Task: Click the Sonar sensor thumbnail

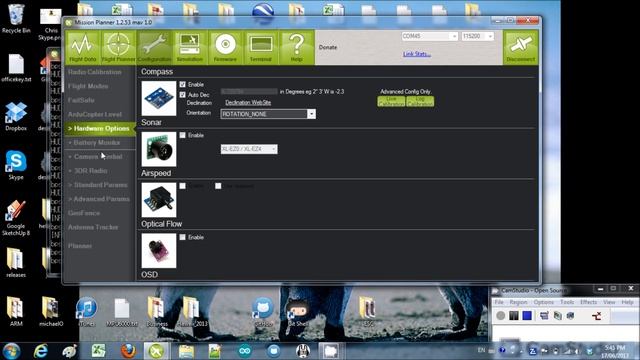Action: (159, 149)
